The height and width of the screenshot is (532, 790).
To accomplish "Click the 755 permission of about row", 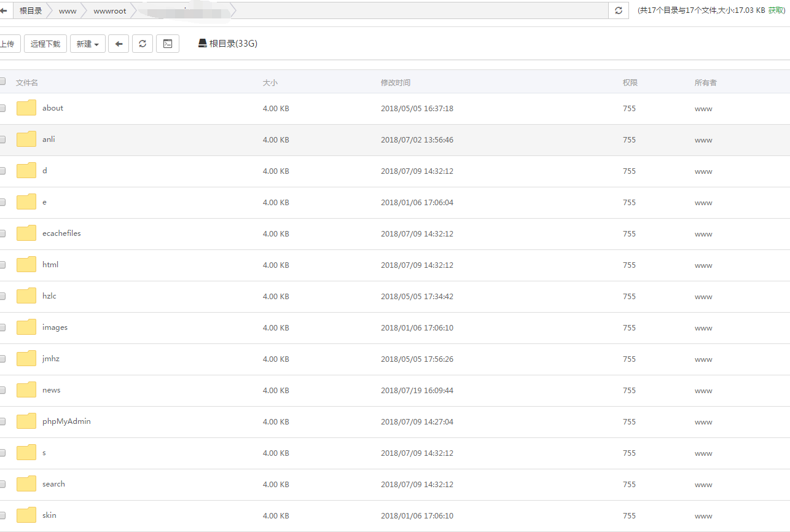I will coord(629,109).
